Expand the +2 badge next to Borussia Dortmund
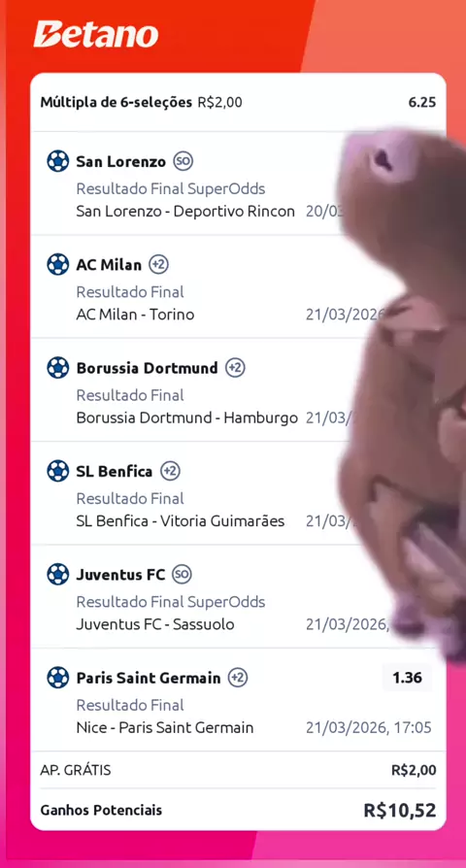 235,368
